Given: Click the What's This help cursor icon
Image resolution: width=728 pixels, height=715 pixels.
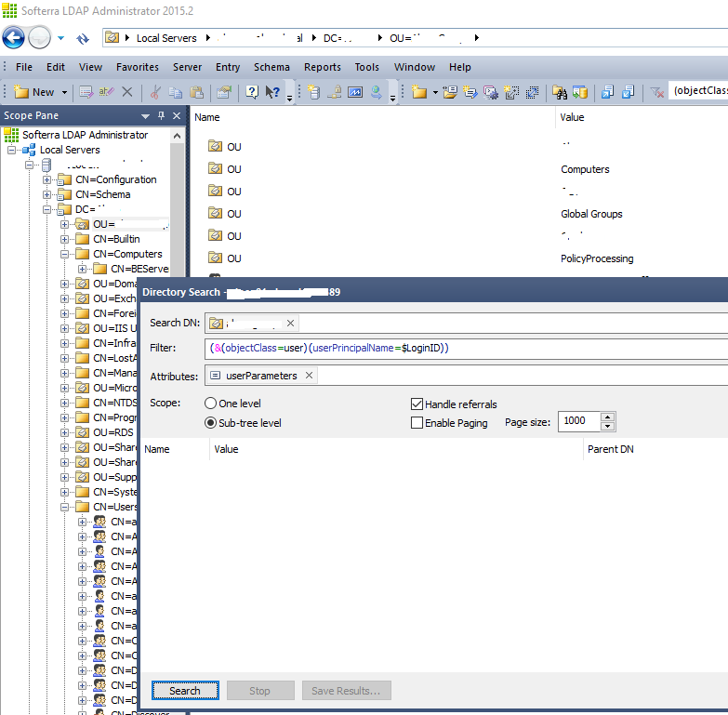Looking at the screenshot, I should point(272,92).
